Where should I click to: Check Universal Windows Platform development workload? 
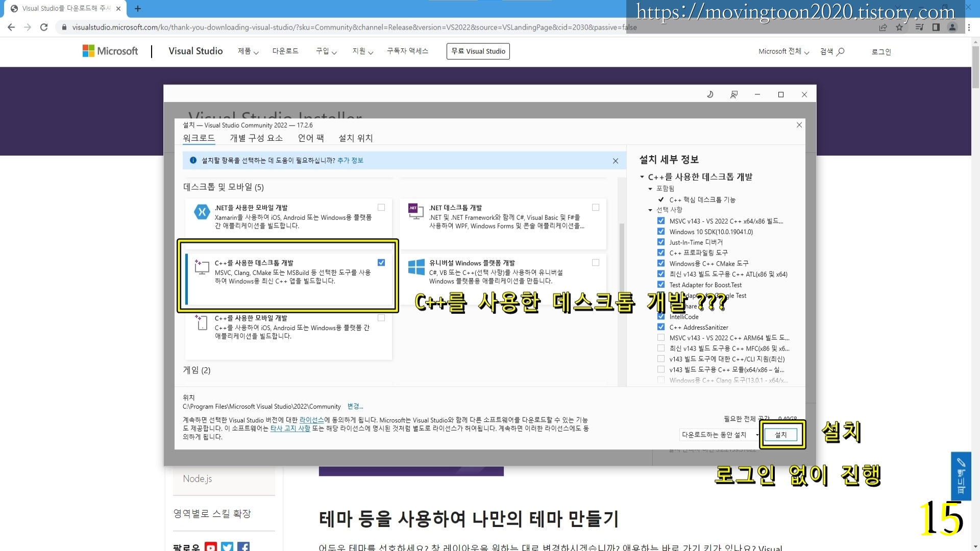tap(596, 262)
